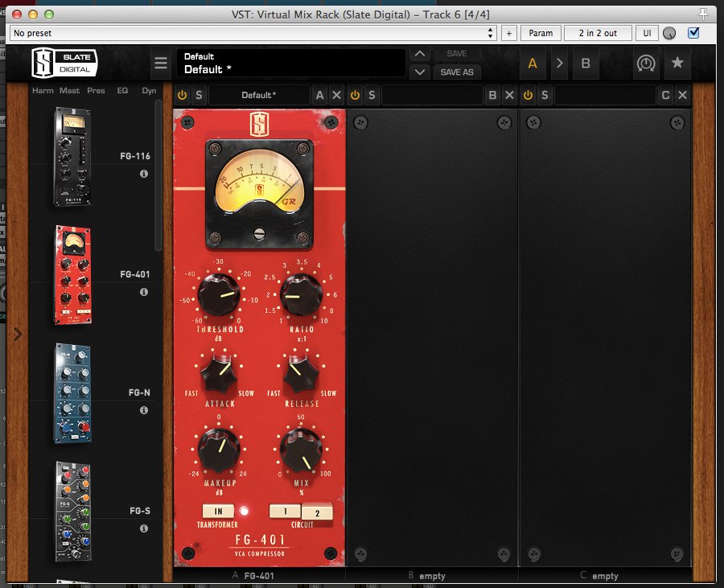Go to next preset with down chevron
Image resolution: width=724 pixels, height=588 pixels.
(x=420, y=72)
